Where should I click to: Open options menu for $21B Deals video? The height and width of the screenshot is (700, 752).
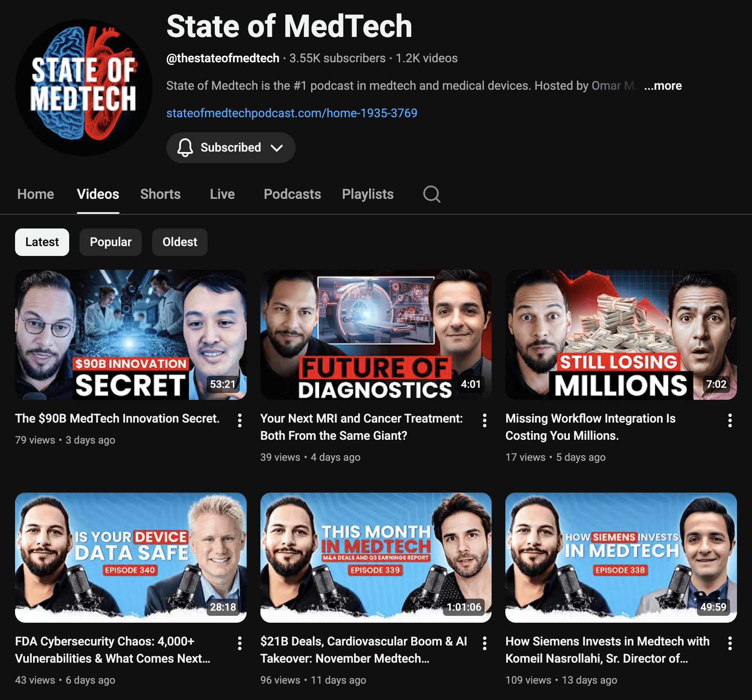click(x=485, y=643)
